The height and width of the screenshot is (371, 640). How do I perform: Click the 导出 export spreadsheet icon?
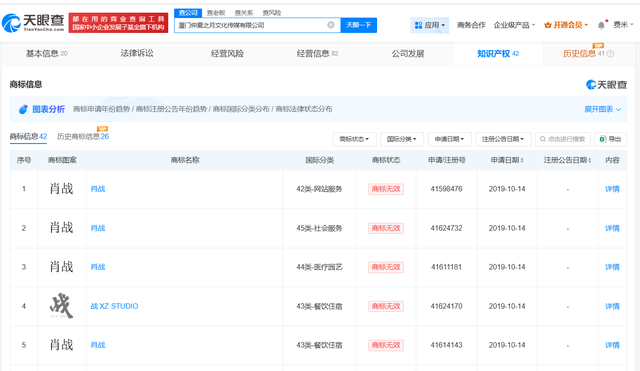point(603,139)
